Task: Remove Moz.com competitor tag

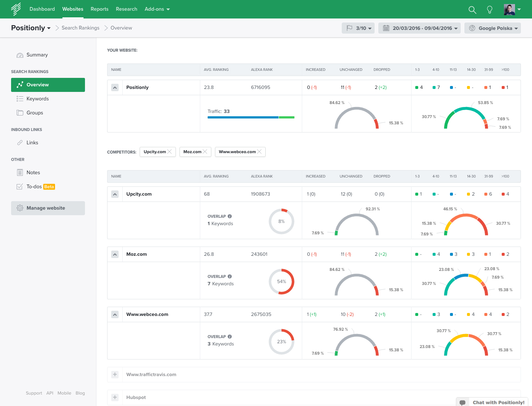Action: [x=205, y=152]
